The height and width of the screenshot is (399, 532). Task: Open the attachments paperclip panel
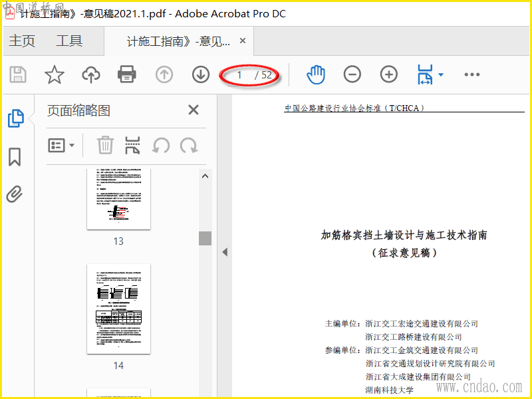[14, 194]
